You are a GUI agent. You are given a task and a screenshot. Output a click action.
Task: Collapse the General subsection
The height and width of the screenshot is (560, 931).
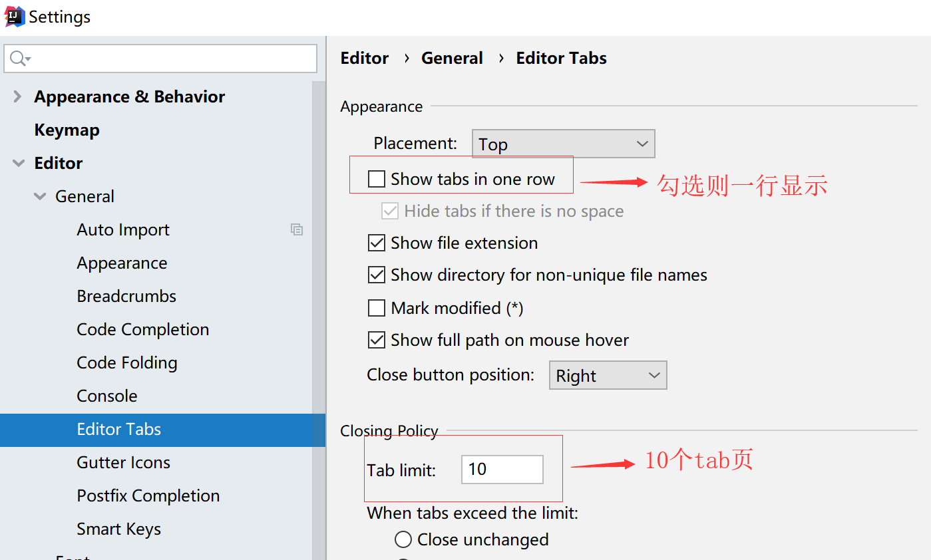click(40, 197)
